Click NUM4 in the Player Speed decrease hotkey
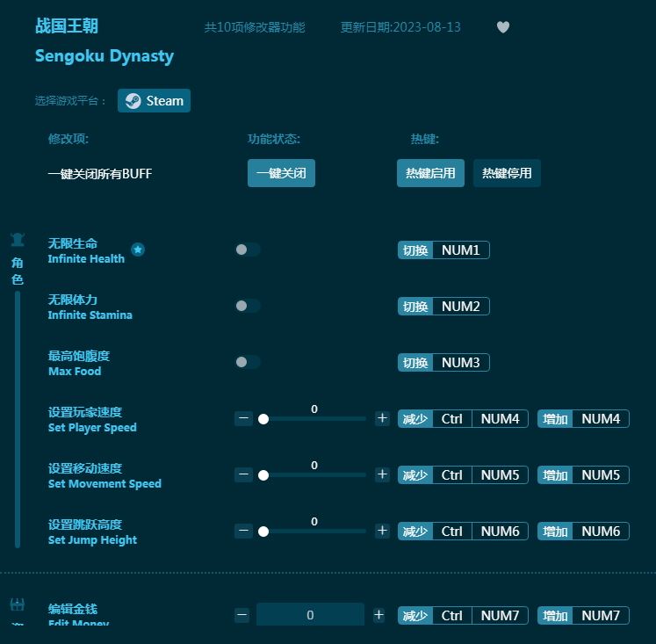 500,419
